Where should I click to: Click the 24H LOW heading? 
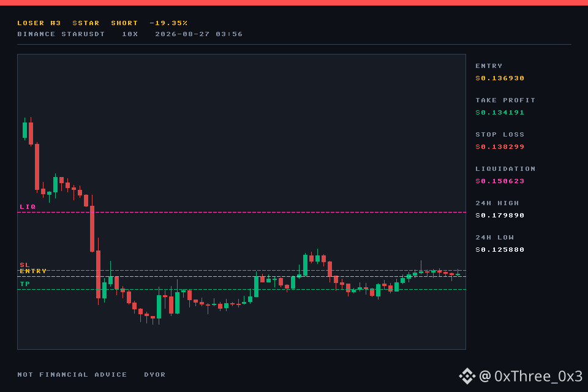(x=495, y=238)
